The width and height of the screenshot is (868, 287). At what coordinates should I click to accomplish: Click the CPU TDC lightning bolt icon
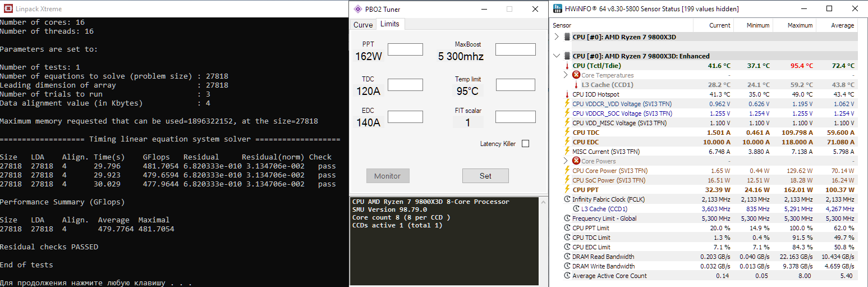567,133
